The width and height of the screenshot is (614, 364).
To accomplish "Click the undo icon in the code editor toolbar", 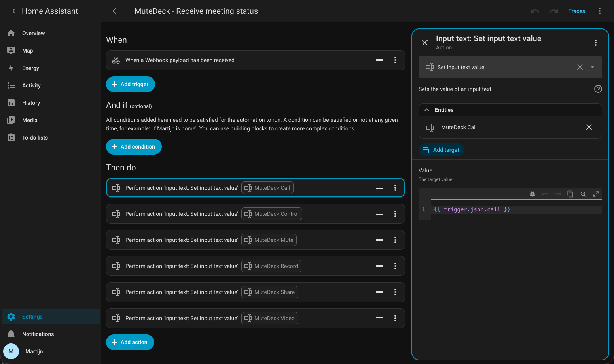I will 545,194.
